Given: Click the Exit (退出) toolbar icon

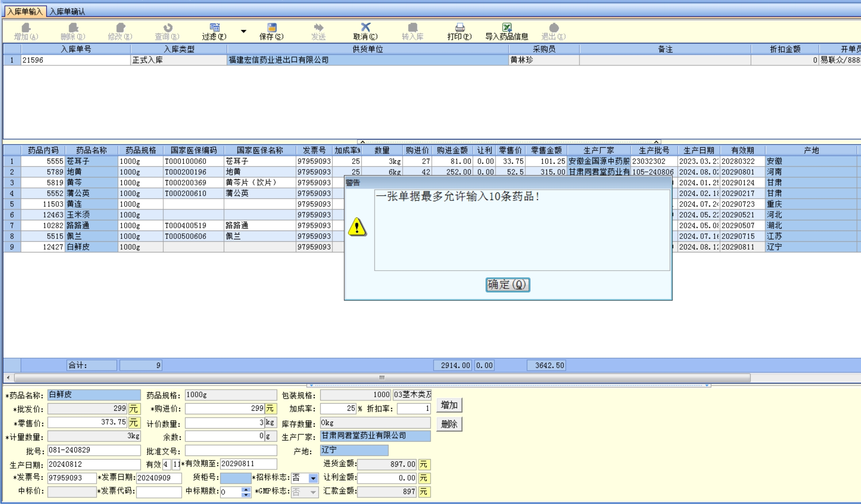Looking at the screenshot, I should click(x=554, y=28).
